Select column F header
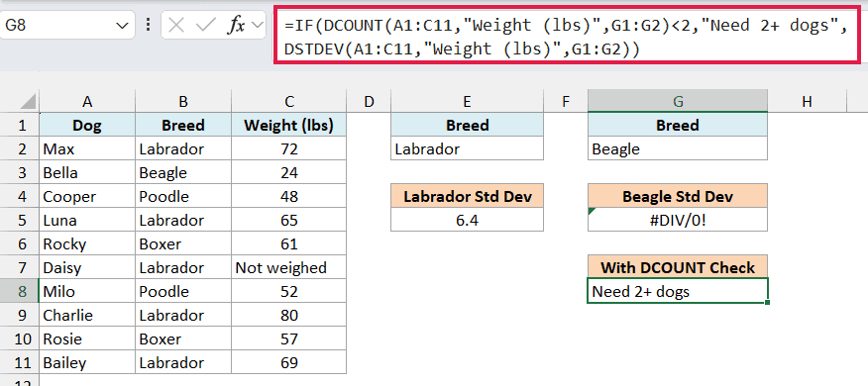The height and width of the screenshot is (386, 868). tap(566, 101)
